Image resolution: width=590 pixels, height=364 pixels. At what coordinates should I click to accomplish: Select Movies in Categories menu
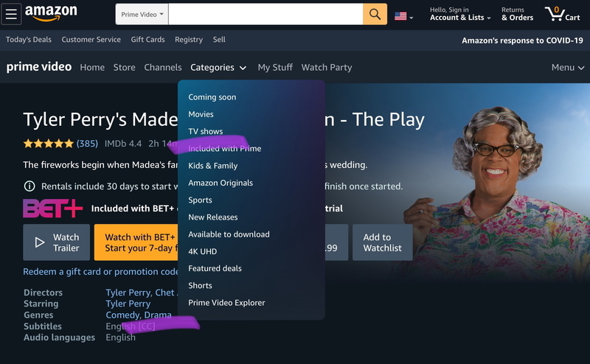[201, 114]
